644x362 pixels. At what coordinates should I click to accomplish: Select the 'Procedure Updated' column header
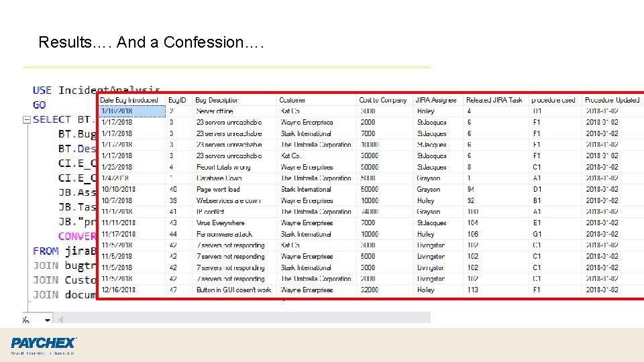pyautogui.click(x=612, y=100)
